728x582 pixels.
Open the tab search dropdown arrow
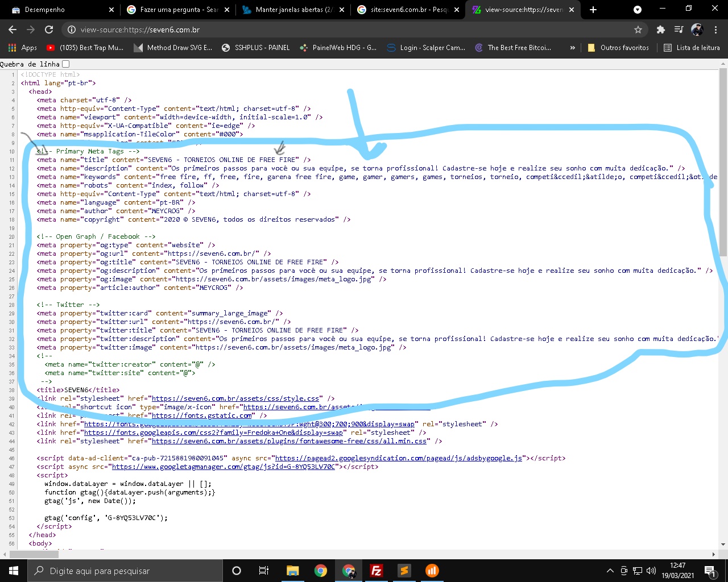[638, 10]
